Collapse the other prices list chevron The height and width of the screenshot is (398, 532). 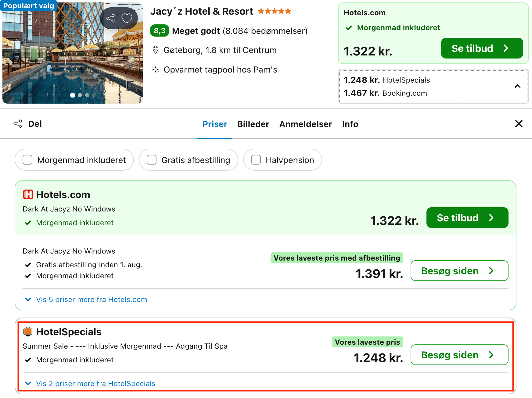518,86
